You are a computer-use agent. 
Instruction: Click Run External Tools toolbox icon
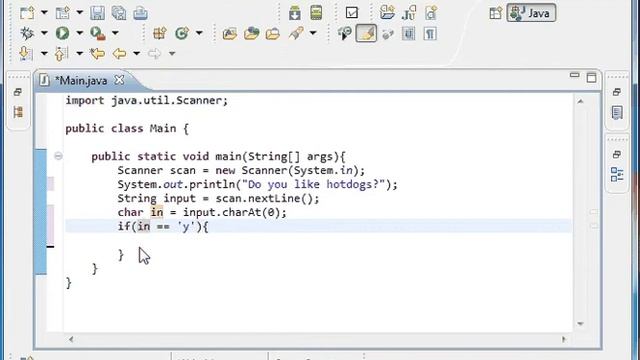pyautogui.click(x=98, y=33)
